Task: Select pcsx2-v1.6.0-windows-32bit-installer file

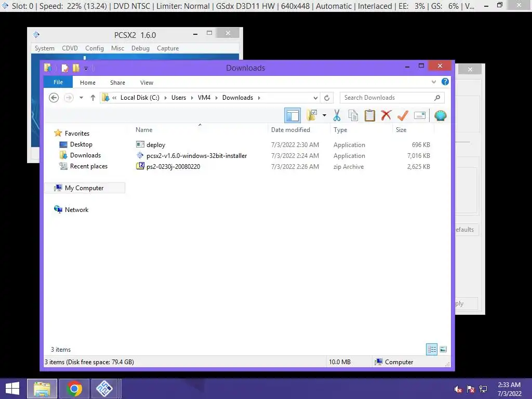Action: coord(191,156)
